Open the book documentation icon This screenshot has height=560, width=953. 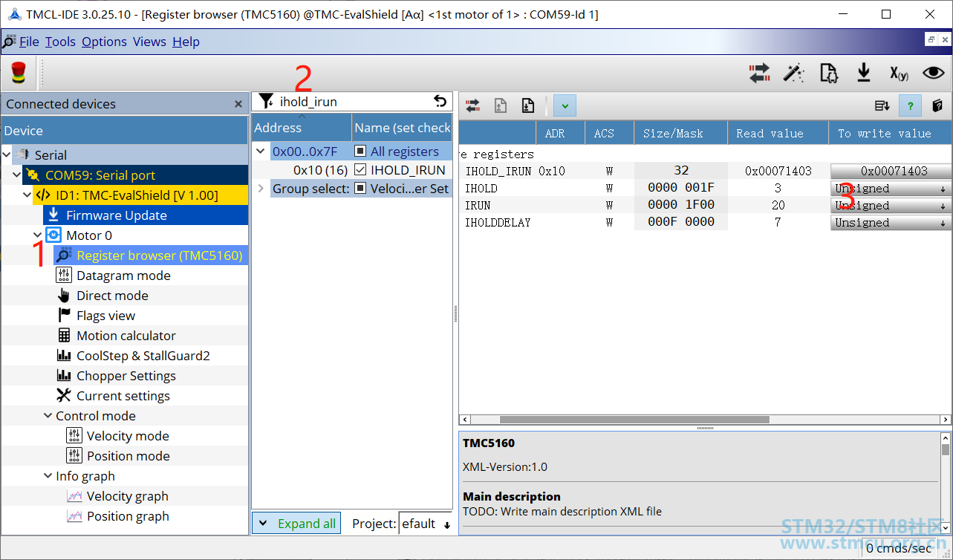[x=937, y=106]
